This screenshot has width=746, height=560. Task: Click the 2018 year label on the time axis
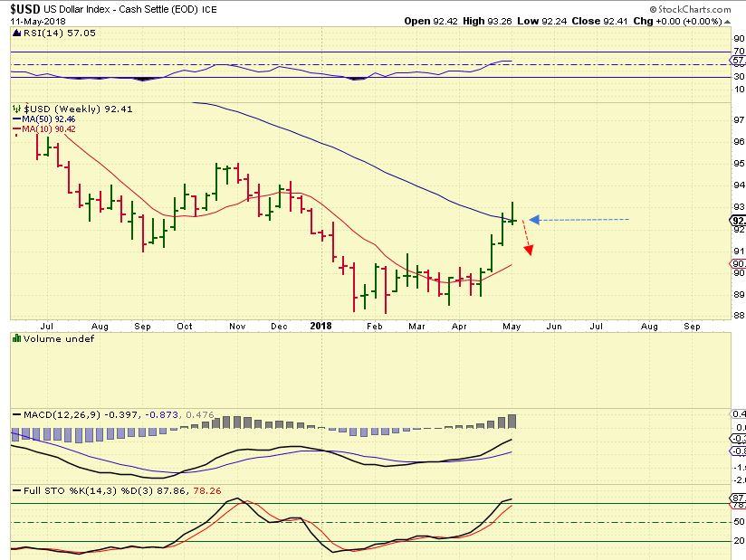(320, 326)
